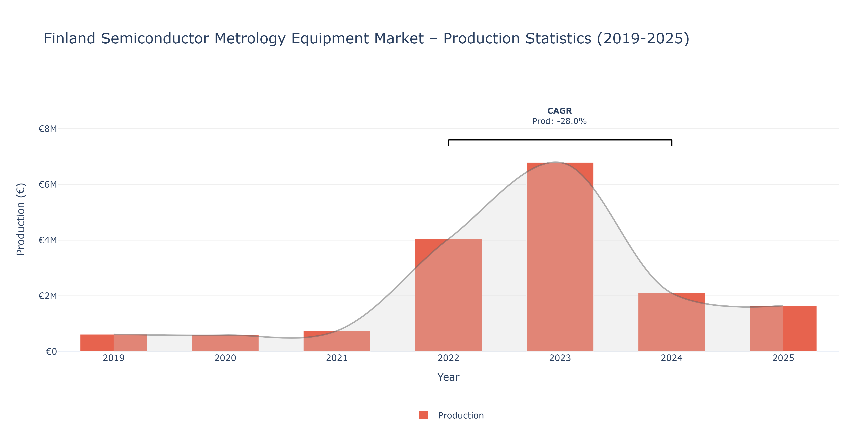Select the 2024 production bar
Screen dimensions: 868x434
point(671,322)
